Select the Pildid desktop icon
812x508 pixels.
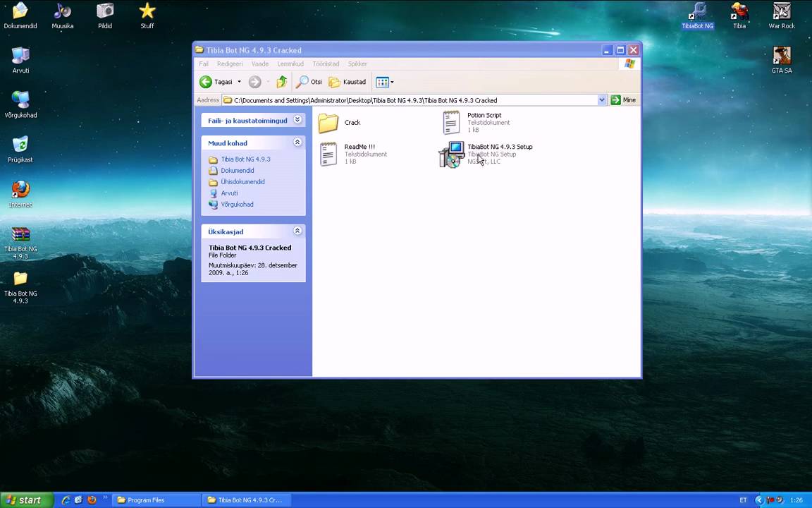click(x=104, y=16)
